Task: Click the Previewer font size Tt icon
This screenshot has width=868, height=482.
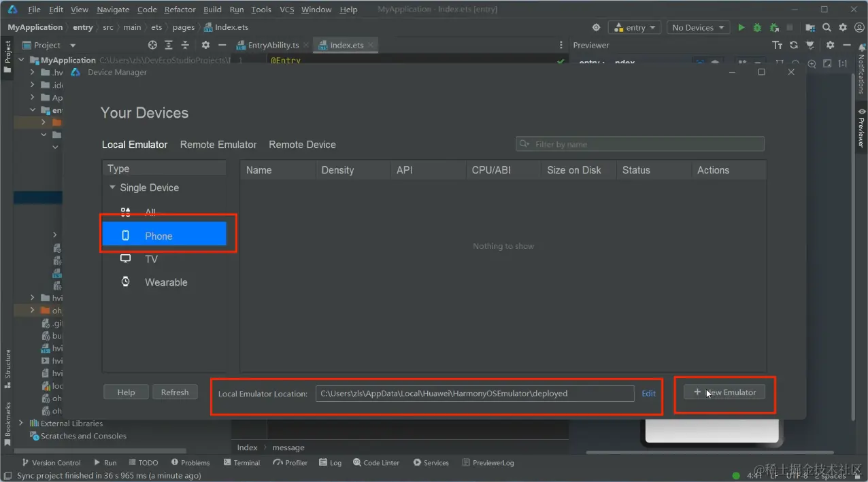Action: (x=778, y=45)
